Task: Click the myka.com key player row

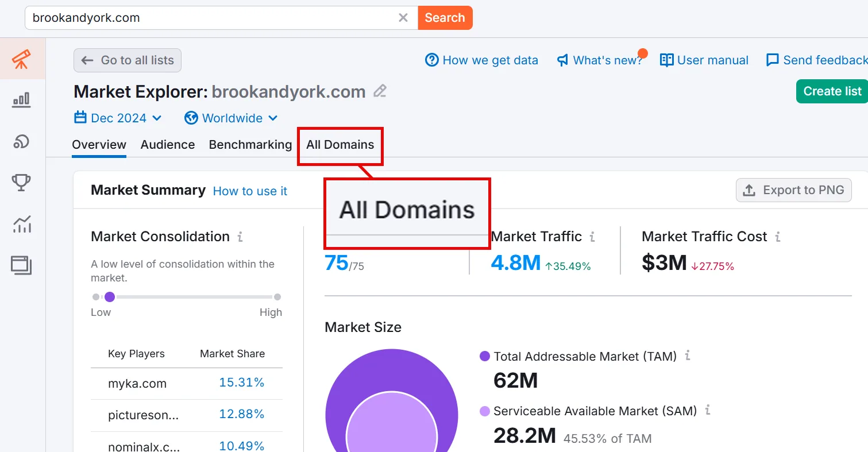Action: [187, 384]
